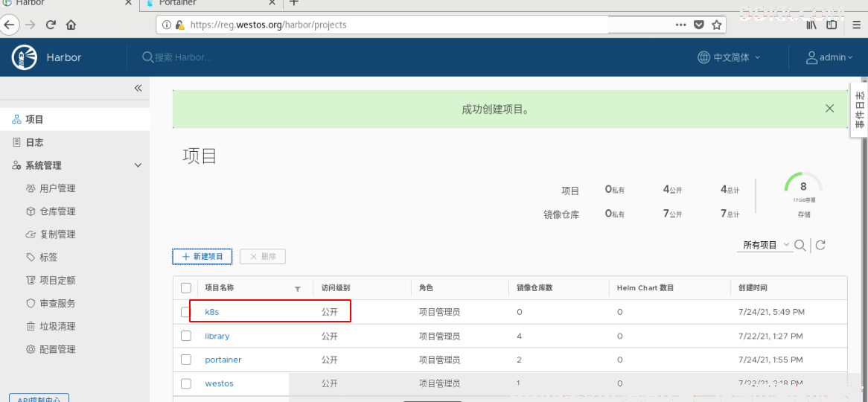Open a new browser tab
868x402 pixels.
click(294, 3)
